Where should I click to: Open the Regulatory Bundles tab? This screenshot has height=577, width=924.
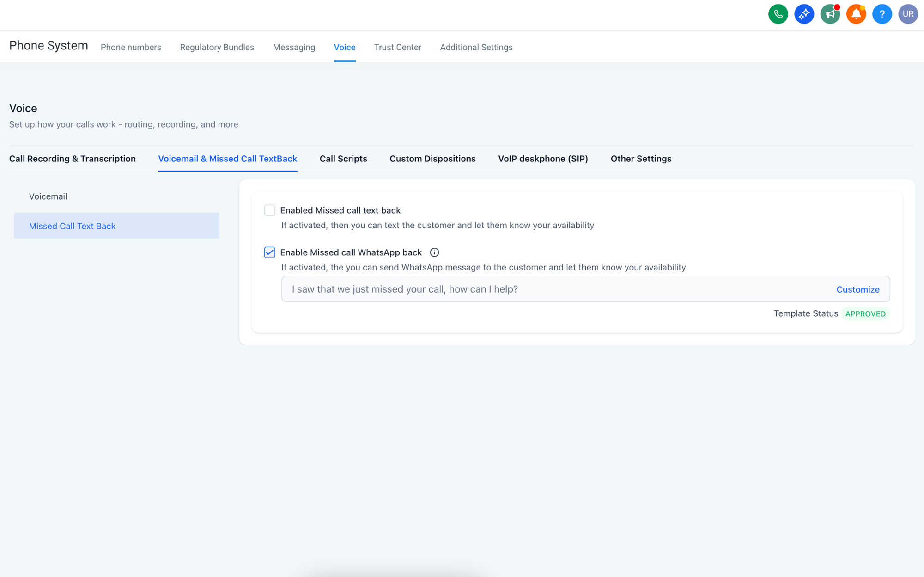(x=217, y=47)
